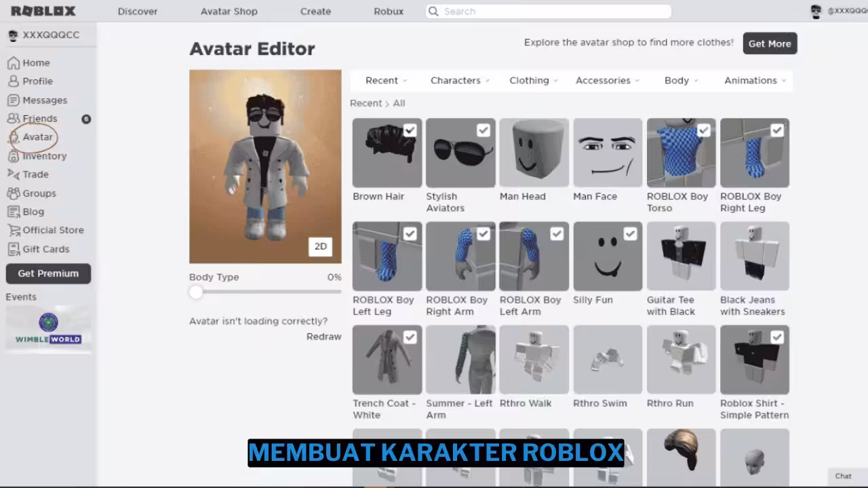Open the Home sidebar icon
The image size is (868, 488).
[13, 63]
